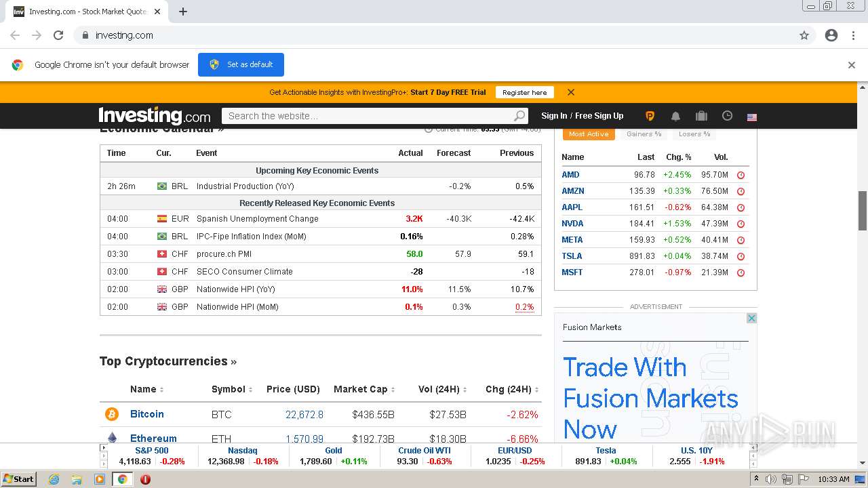Click clock icon in META row
This screenshot has height=488, width=868.
click(x=741, y=240)
